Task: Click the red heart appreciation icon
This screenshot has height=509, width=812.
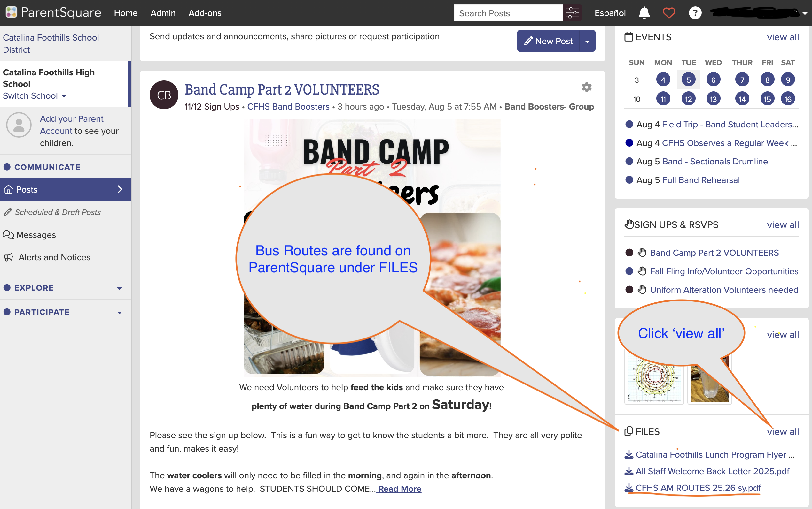Action: click(x=669, y=13)
